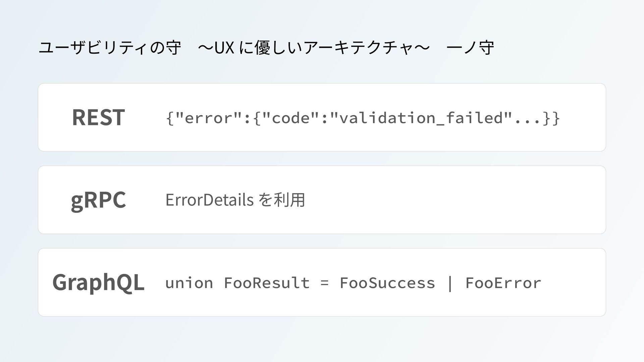
Task: Click the union keyword in GraphQL snippet
Action: point(189,283)
